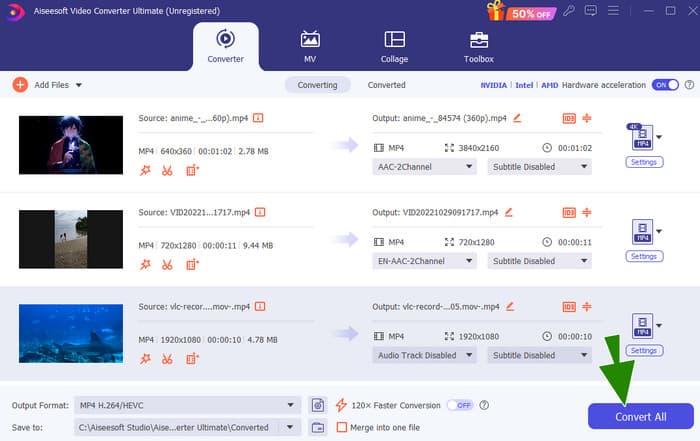
Task: Click the NVIDIA label
Action: (x=494, y=85)
